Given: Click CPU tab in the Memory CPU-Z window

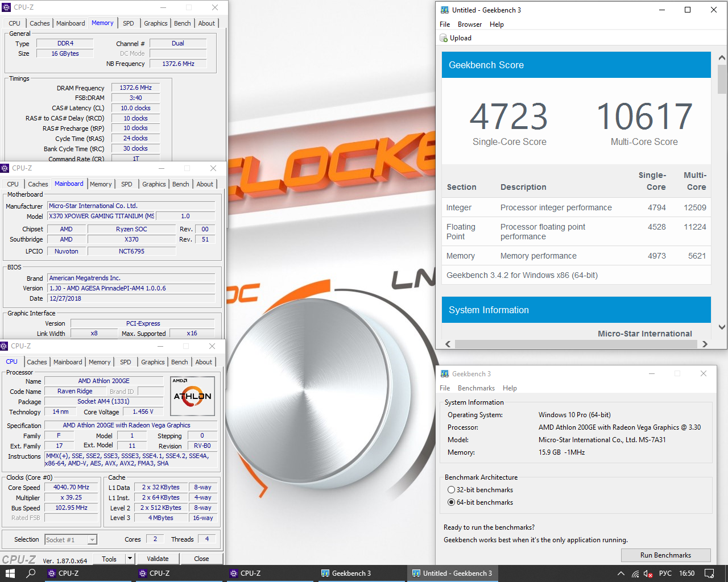Looking at the screenshot, I should 15,23.
